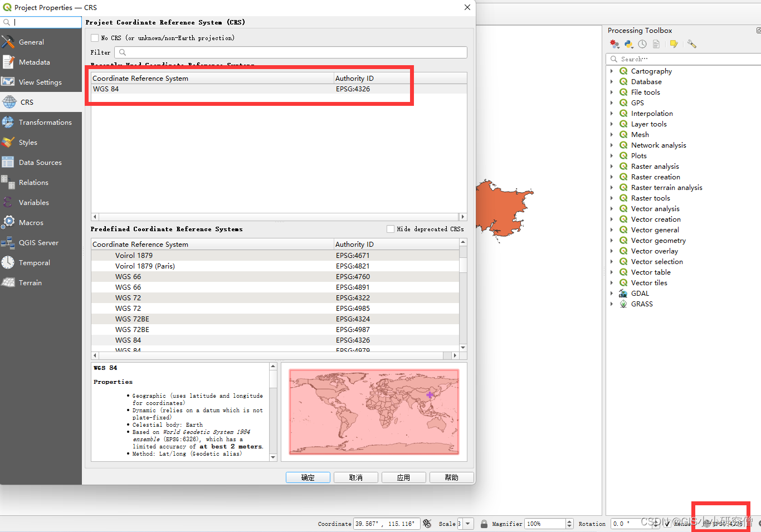
Task: Open Processing history clock icon
Action: click(x=642, y=44)
